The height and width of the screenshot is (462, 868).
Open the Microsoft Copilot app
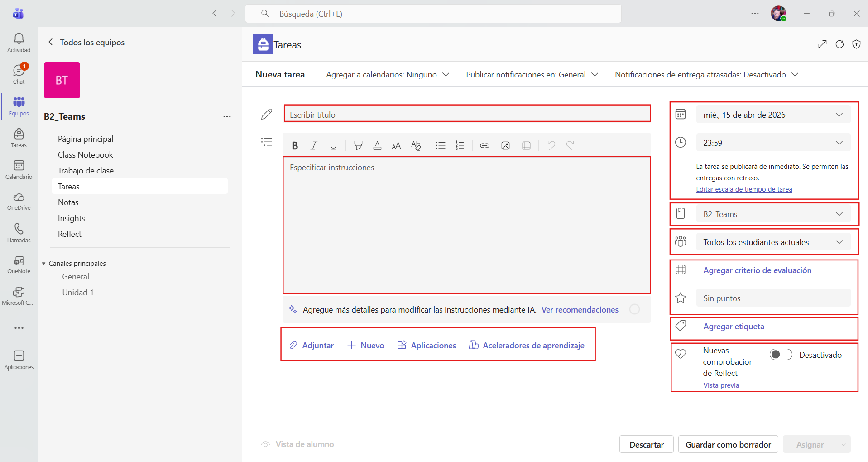(x=19, y=297)
